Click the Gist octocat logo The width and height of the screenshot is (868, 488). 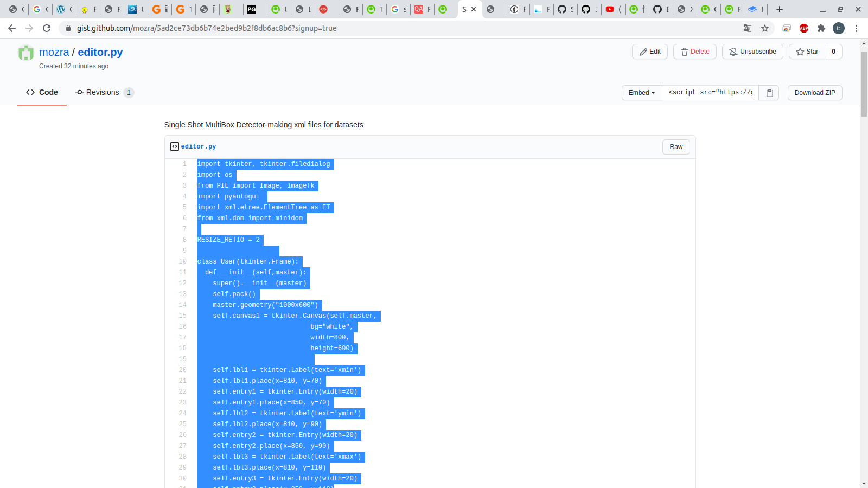point(25,53)
